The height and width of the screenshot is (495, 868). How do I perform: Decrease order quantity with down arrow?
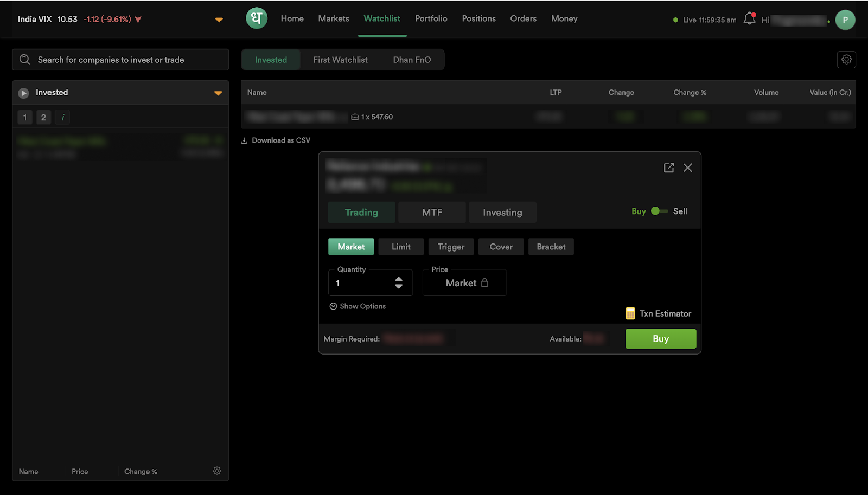[x=399, y=286]
